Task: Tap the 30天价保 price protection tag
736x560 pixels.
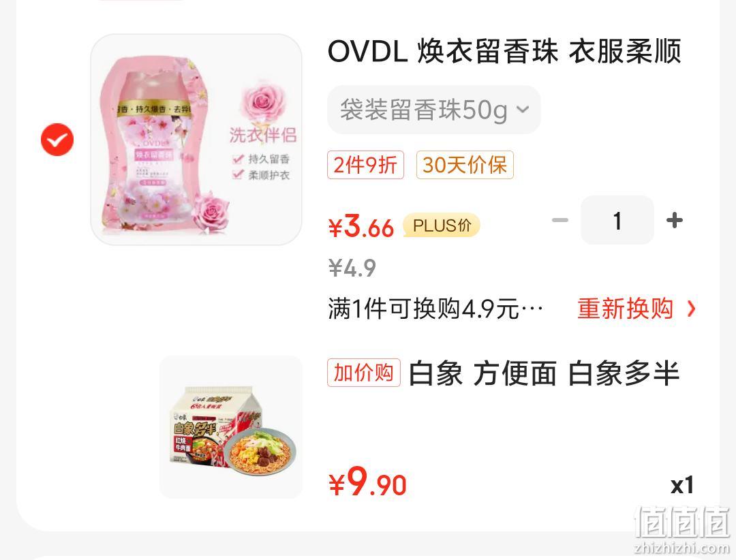Action: click(465, 165)
